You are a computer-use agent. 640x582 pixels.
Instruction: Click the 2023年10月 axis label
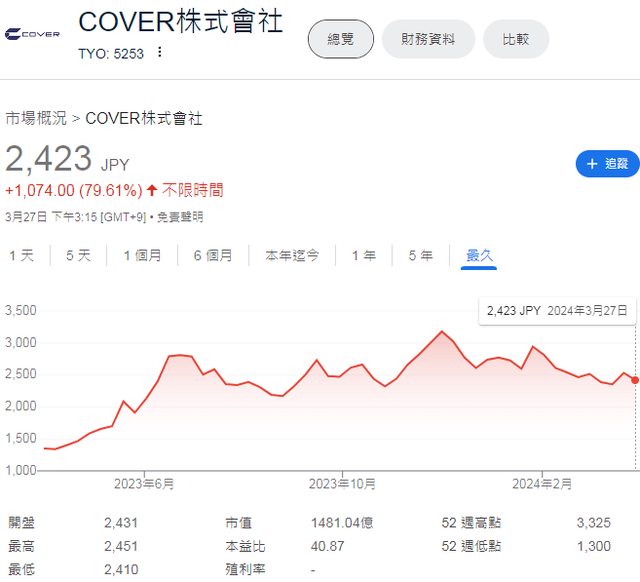[x=342, y=484]
